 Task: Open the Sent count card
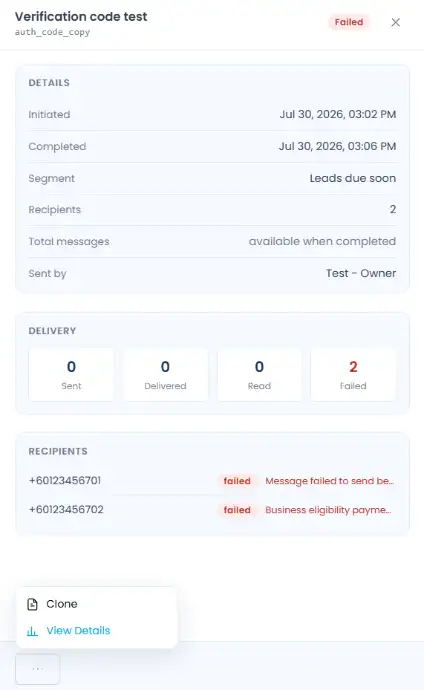coord(71,374)
